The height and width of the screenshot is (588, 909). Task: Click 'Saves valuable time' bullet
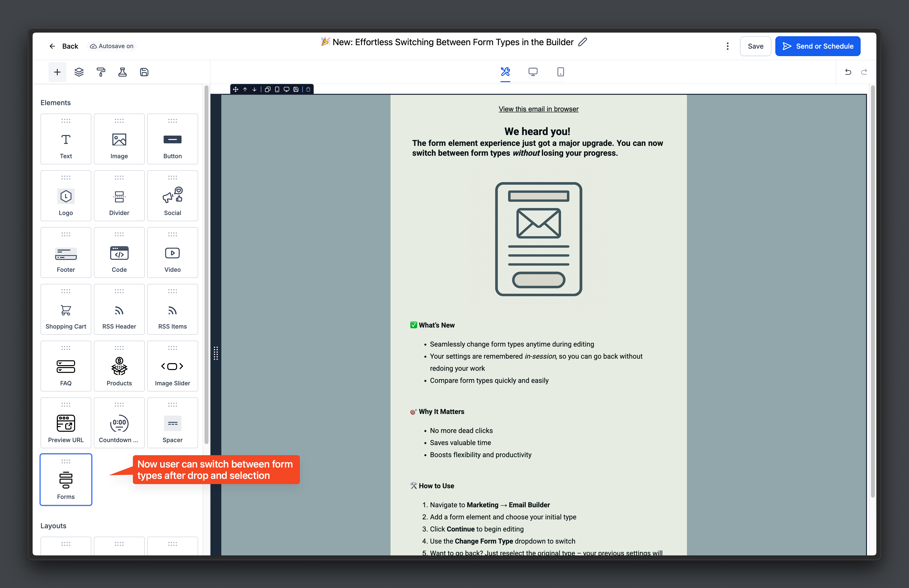[x=460, y=443]
